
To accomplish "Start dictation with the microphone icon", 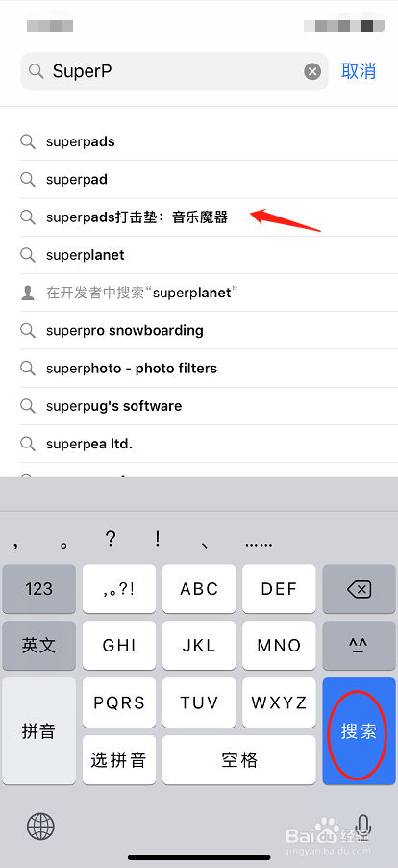I will click(x=363, y=827).
